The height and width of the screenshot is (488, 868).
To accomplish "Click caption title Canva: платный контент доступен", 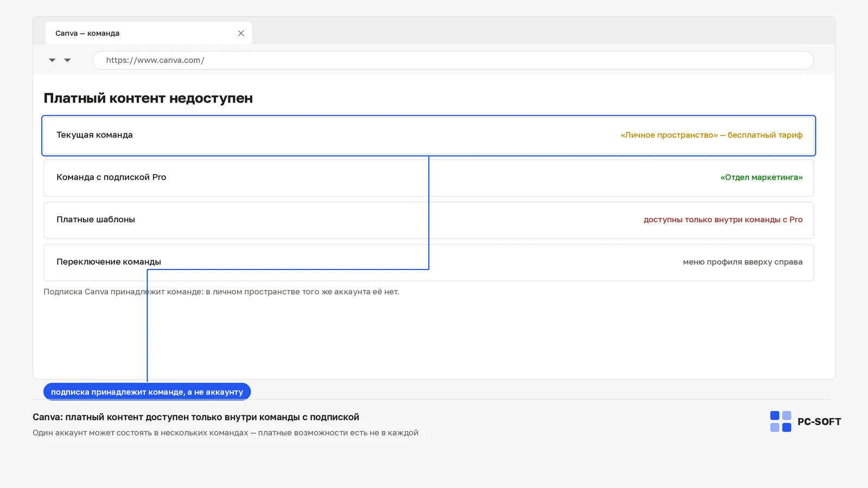I will pos(196,417).
